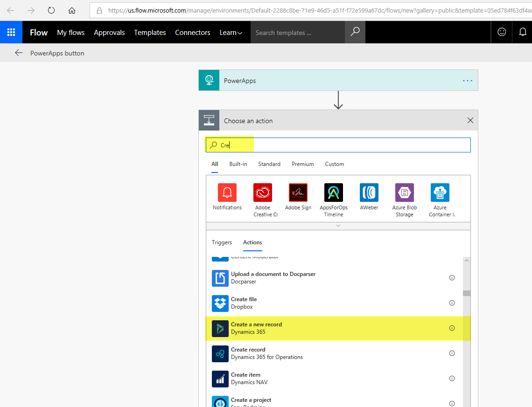Go back using the browser back arrow
Viewport: 532px width, 407px height.
click(11, 11)
